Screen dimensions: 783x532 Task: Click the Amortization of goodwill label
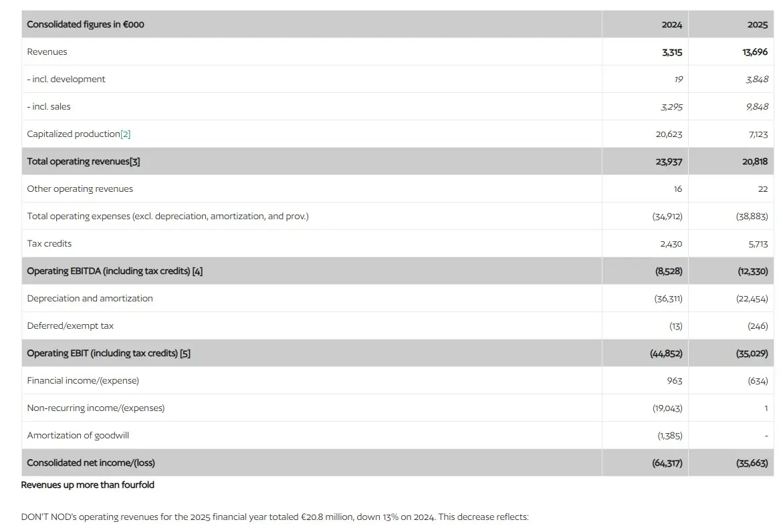(78, 435)
